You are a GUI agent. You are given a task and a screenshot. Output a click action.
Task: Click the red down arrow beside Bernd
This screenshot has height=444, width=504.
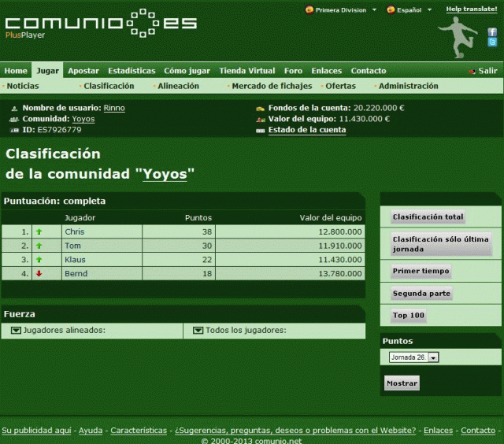point(39,274)
